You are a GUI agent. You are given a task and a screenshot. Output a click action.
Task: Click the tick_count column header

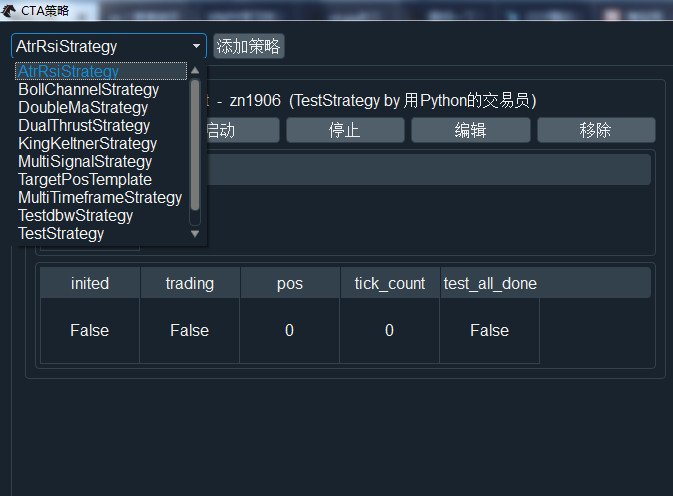point(389,283)
